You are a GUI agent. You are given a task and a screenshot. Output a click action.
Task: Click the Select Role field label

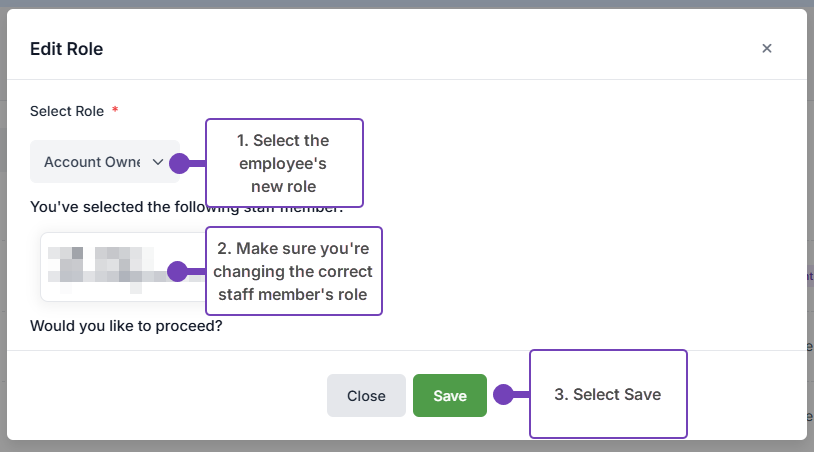67,111
